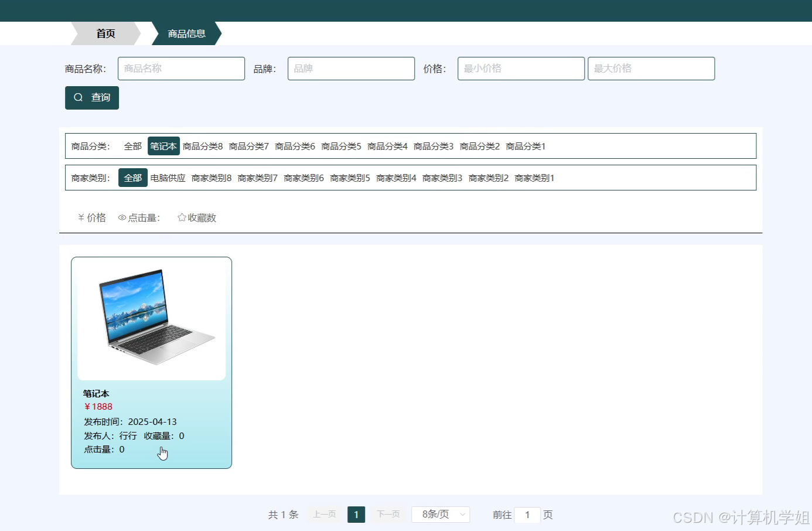Filter by 商家类别6
812x531 pixels.
point(304,178)
